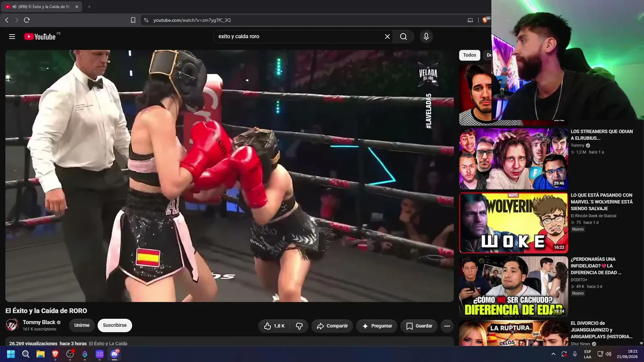Open title '¿PERDONARÍAS UNA INFIDELIDAD?'

tap(596, 266)
